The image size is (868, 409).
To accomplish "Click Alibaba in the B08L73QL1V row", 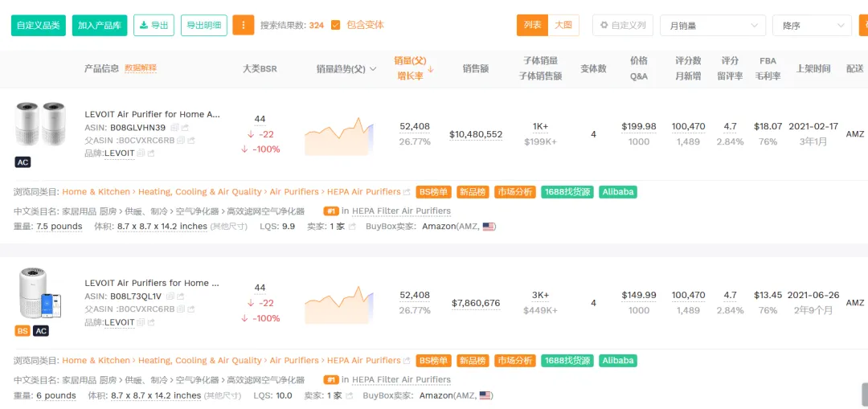I will tap(618, 361).
